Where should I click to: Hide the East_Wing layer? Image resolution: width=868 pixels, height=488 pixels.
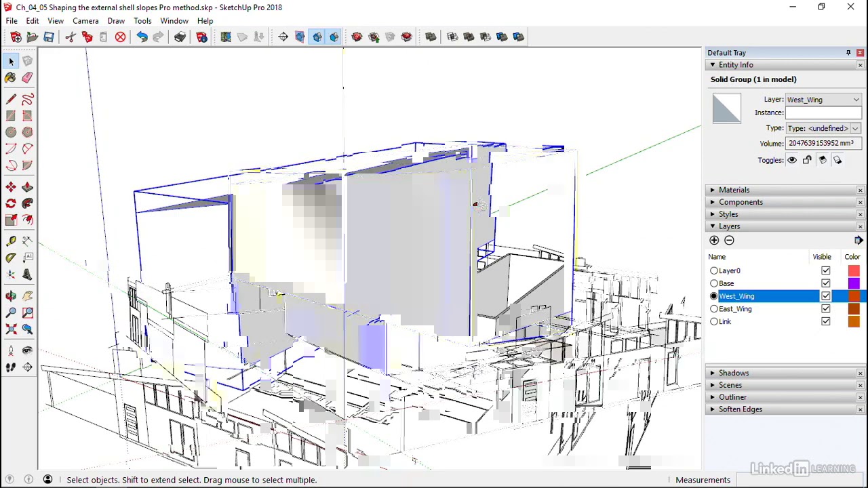[825, 309]
